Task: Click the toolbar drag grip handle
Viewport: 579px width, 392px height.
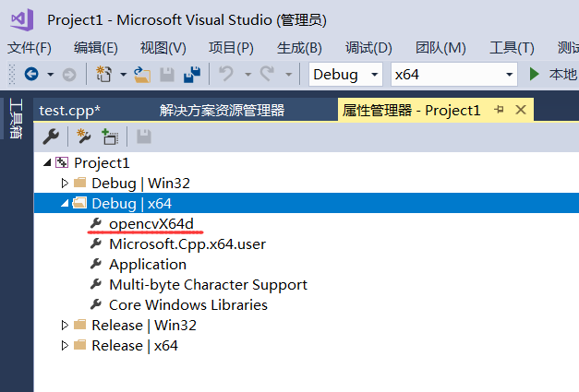Action: pyautogui.click(x=12, y=75)
